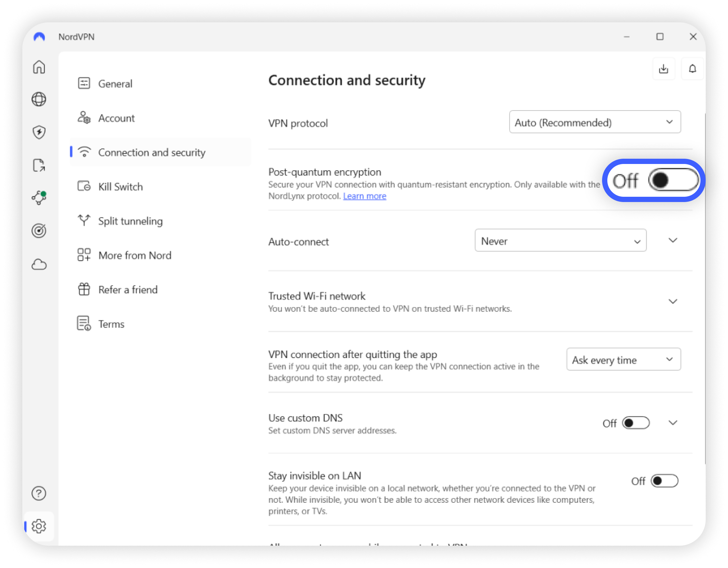Open the VPN protocol dropdown
Viewport: 728px width, 568px height.
[595, 122]
